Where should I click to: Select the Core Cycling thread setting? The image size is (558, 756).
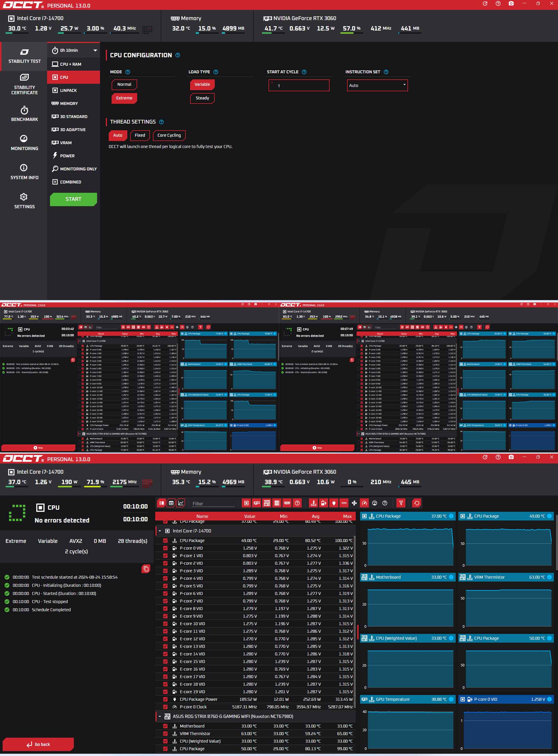[169, 135]
